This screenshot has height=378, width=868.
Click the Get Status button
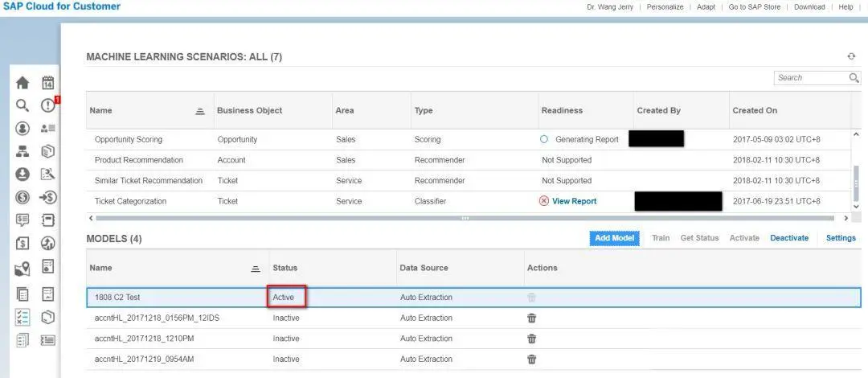click(x=700, y=238)
